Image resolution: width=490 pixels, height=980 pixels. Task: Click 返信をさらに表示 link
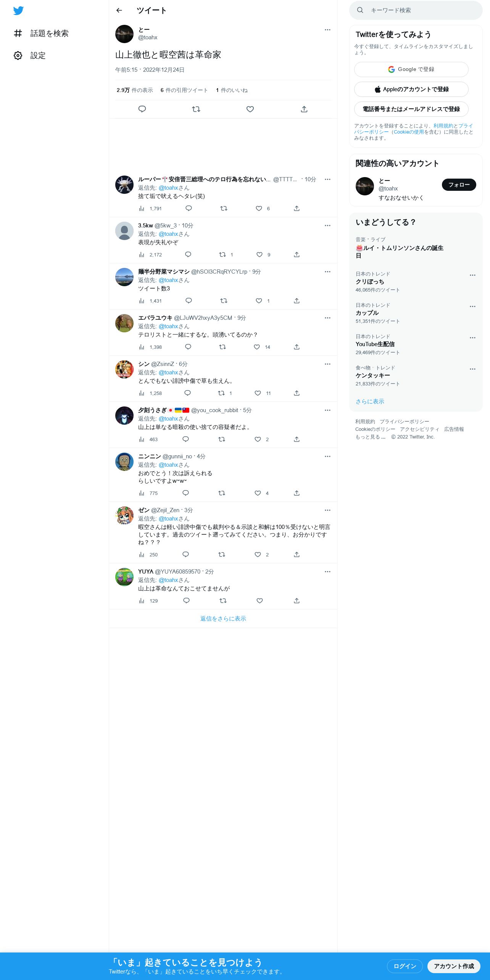(x=223, y=619)
